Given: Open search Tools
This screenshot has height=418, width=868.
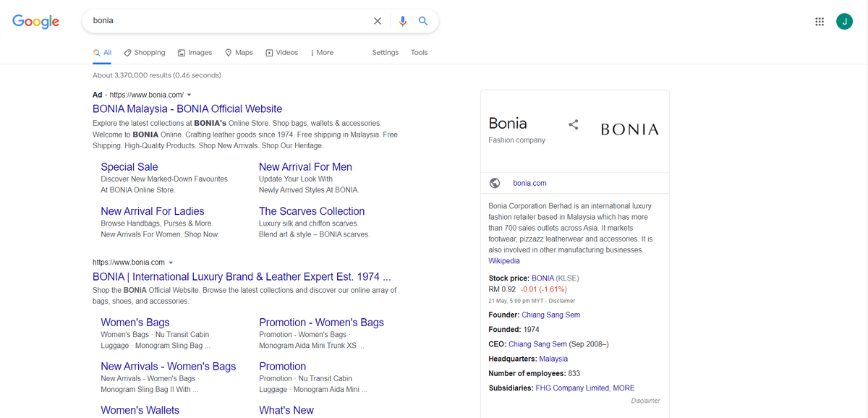Looking at the screenshot, I should [x=420, y=53].
